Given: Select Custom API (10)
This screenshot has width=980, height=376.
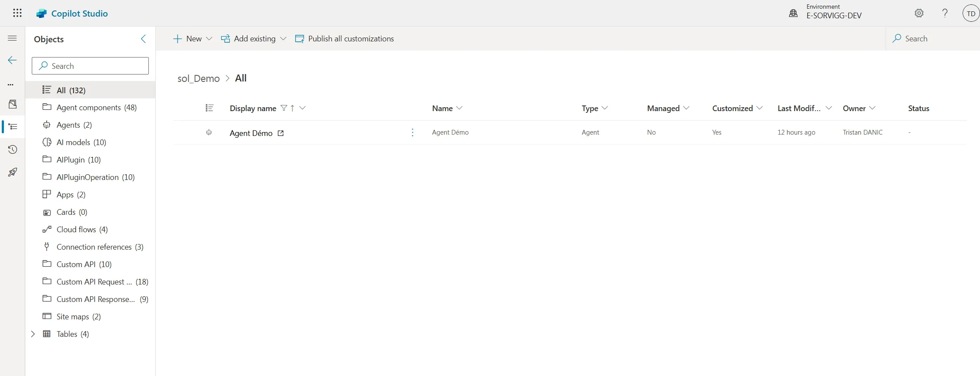Looking at the screenshot, I should (x=91, y=264).
